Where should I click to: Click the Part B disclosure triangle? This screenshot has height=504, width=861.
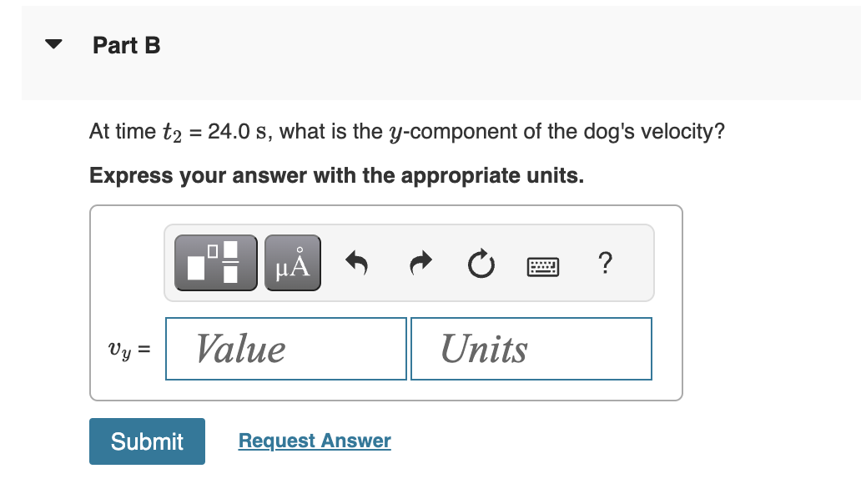[53, 45]
